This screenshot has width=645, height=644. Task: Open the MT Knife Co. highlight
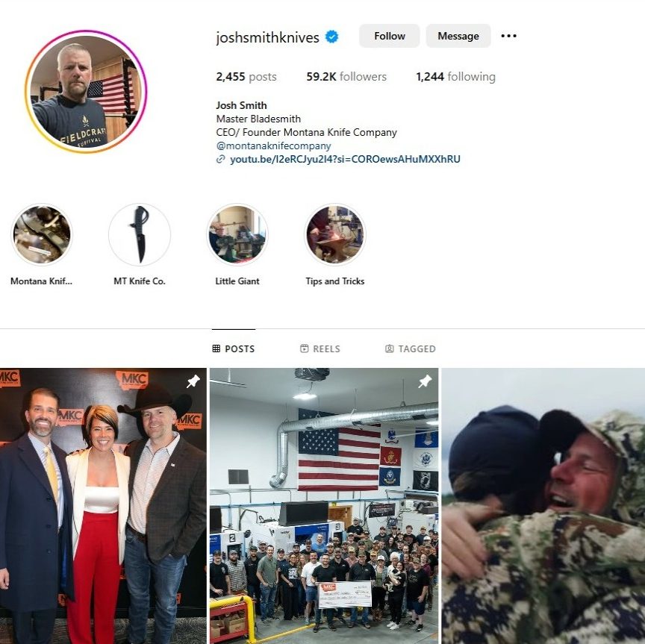click(x=140, y=234)
